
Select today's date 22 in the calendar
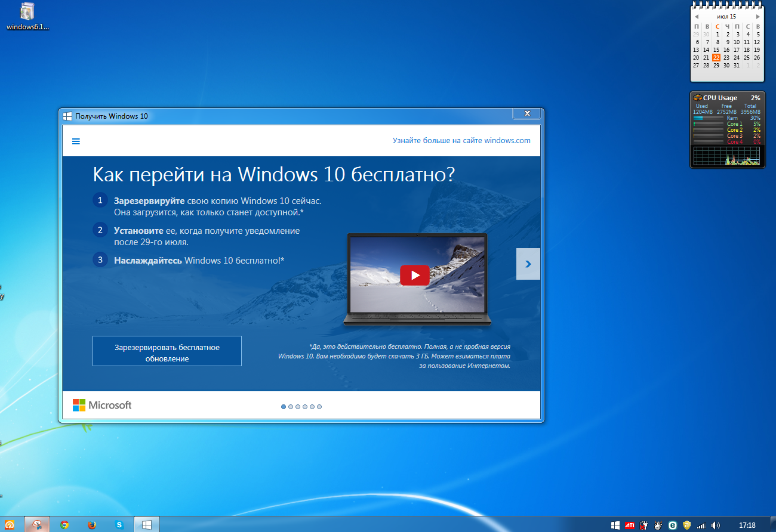tap(716, 58)
